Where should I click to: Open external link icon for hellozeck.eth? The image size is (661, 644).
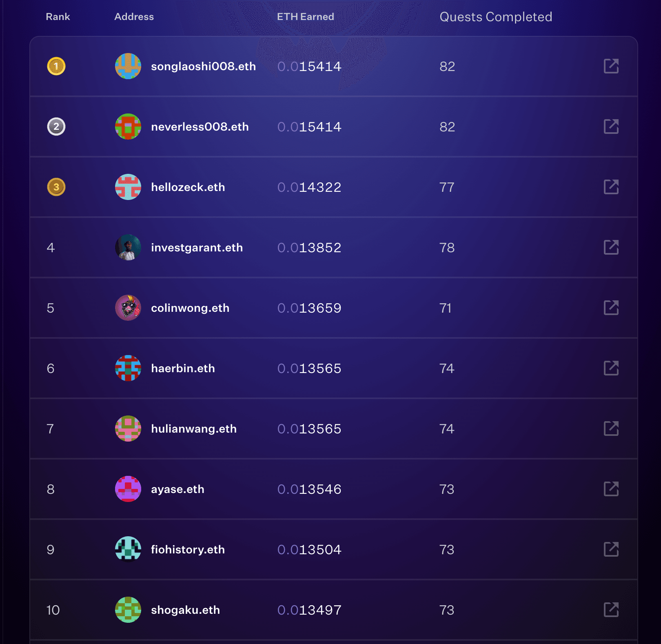(611, 187)
